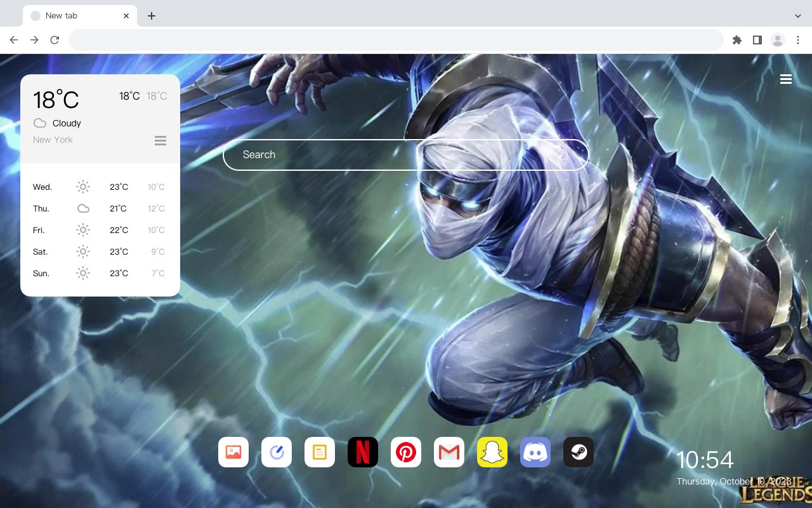Viewport: 812px width, 508px height.
Task: Toggle the browser side panel
Action: [757, 40]
